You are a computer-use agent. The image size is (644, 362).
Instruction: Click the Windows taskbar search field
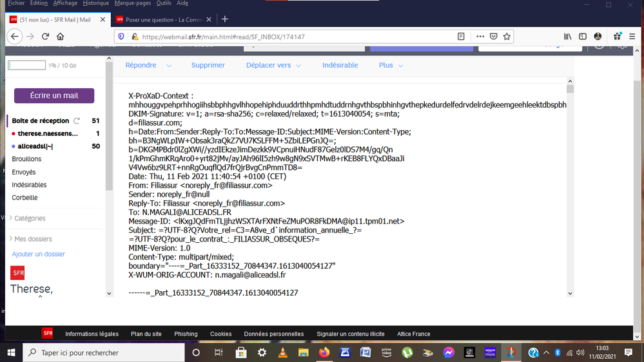click(103, 352)
